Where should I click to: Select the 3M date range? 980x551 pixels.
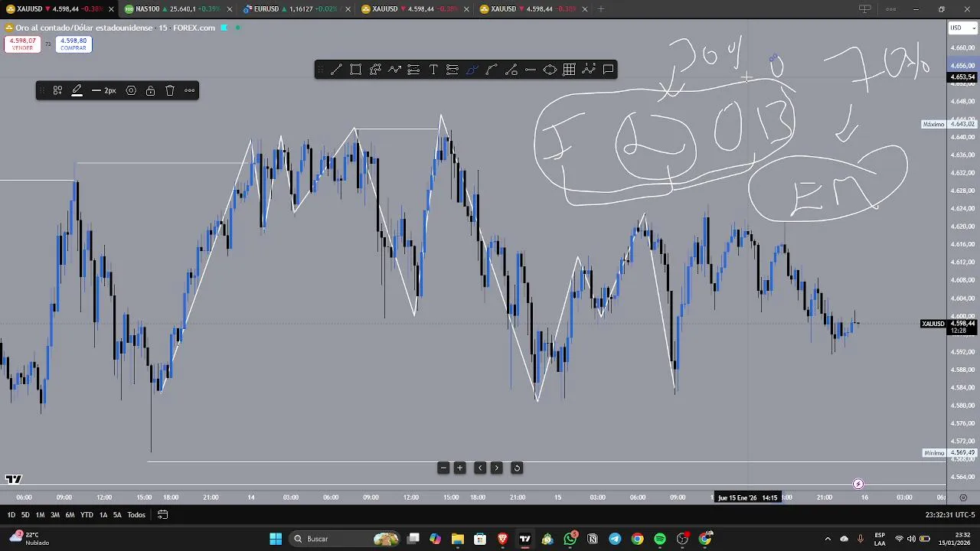point(55,515)
